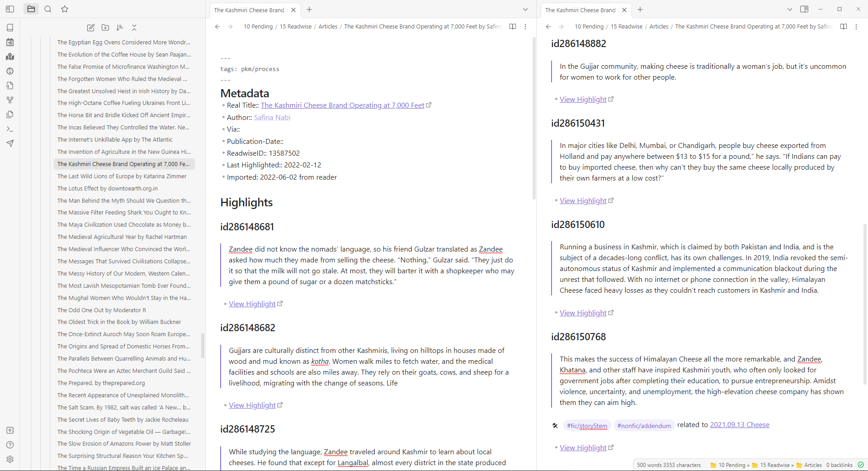The width and height of the screenshot is (868, 471).
Task: Click '0 backlinks' in status bar
Action: coord(840,465)
